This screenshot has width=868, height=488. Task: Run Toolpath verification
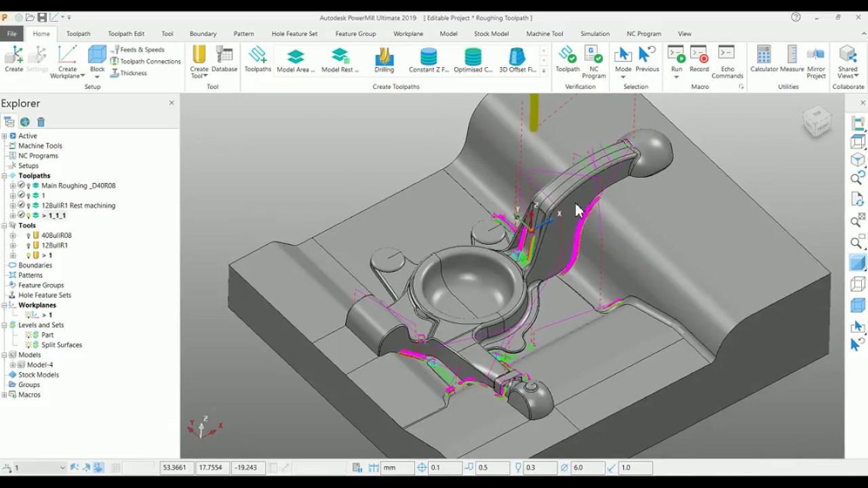click(x=568, y=60)
